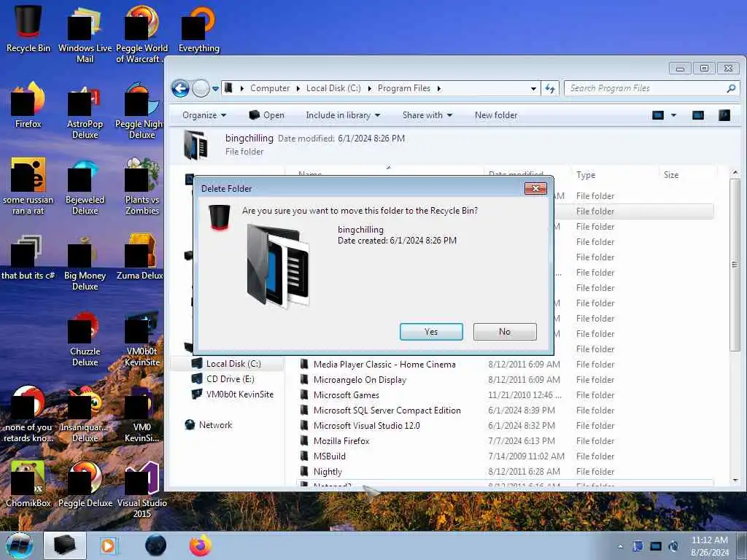The image size is (747, 560).
Task: Select CD Drive (E:) in navigation pane
Action: coord(230,379)
